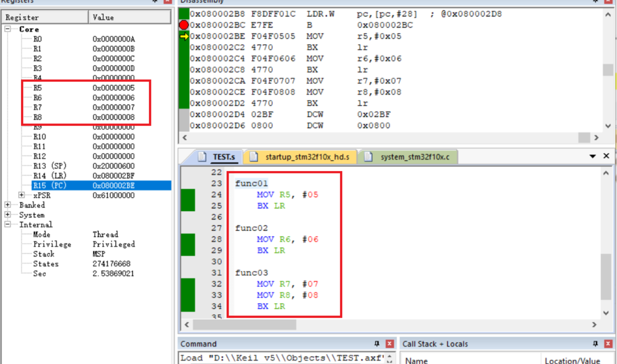
Task: Toggle the breakpoint at address 0x080002BC
Action: point(184,25)
